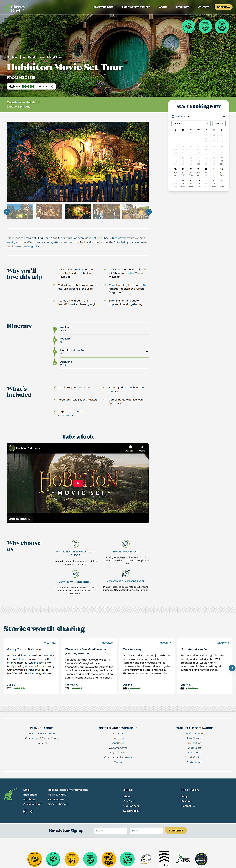The height and width of the screenshot is (868, 236).
Task: Click Watch on YouTube link
Action: tap(19, 519)
